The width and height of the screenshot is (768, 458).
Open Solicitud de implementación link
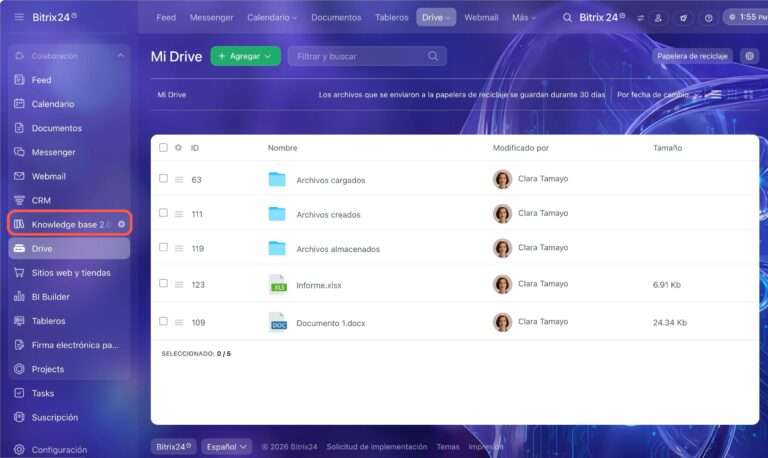[377, 447]
